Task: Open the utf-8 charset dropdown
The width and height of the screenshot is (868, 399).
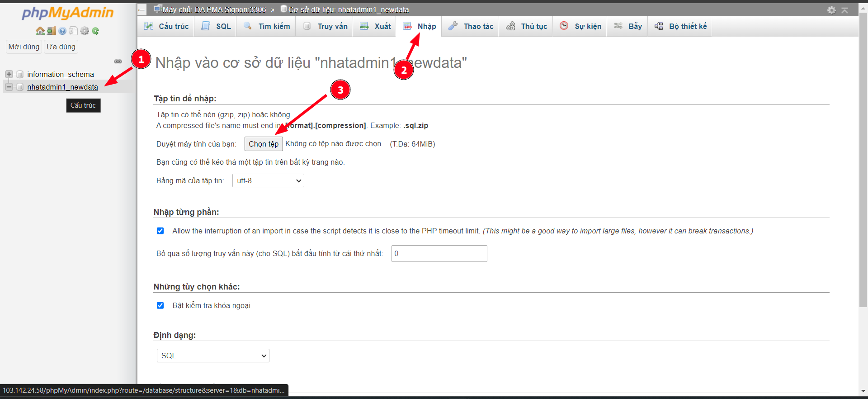Action: pos(268,180)
